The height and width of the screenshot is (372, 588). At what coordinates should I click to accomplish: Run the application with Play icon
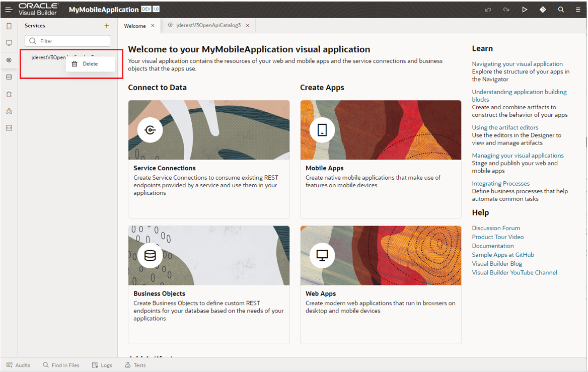(x=525, y=10)
